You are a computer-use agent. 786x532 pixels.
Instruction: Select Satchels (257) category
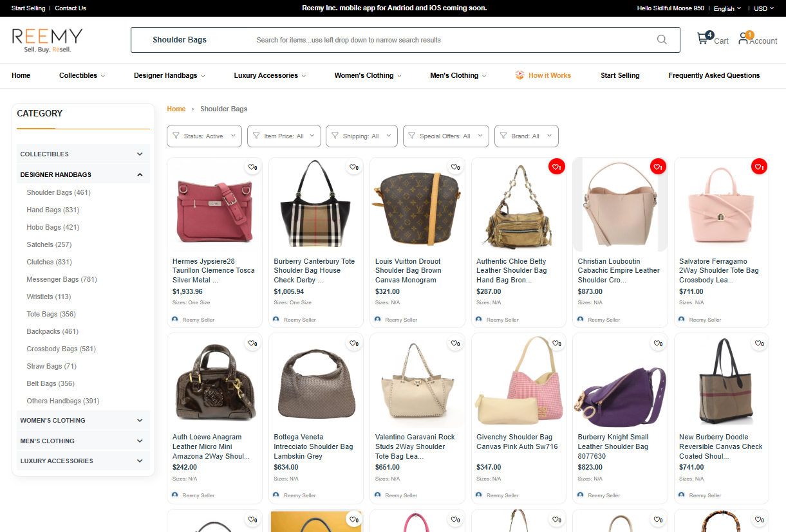(49, 244)
